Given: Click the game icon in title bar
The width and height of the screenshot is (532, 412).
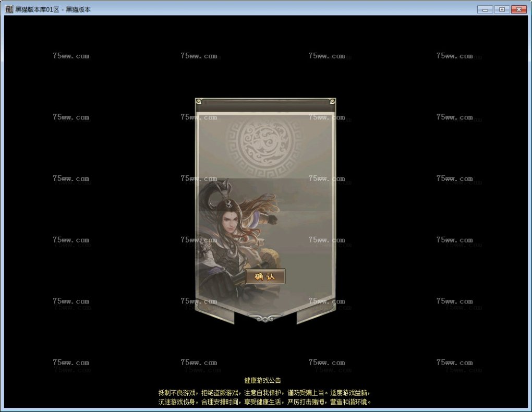Looking at the screenshot, I should (x=9, y=9).
